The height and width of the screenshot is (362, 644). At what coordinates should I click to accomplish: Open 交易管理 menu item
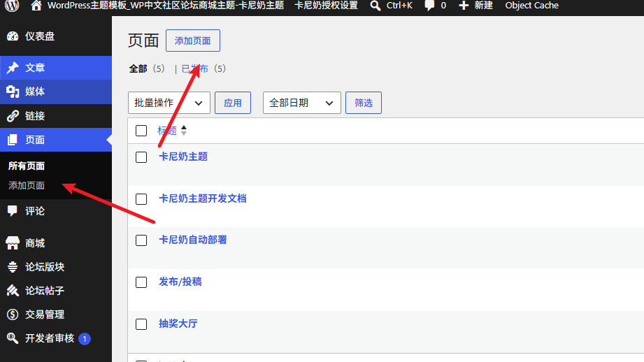[56, 314]
